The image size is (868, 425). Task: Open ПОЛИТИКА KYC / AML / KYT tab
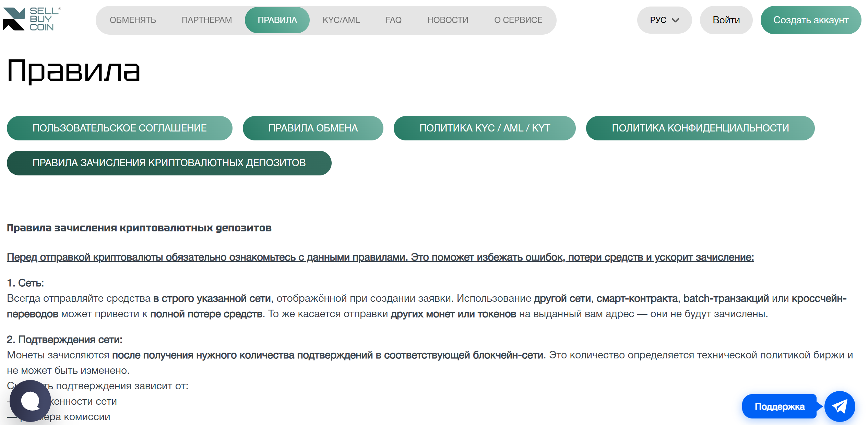(485, 128)
